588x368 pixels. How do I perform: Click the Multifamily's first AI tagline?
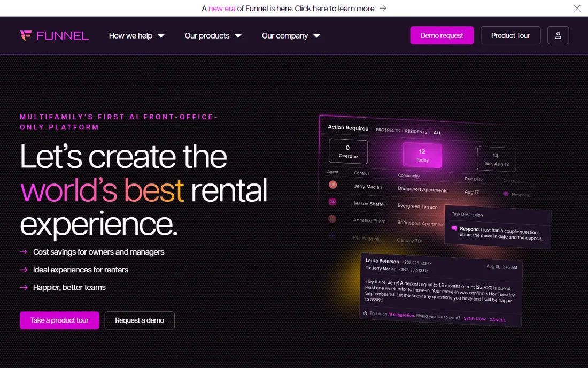click(x=119, y=122)
